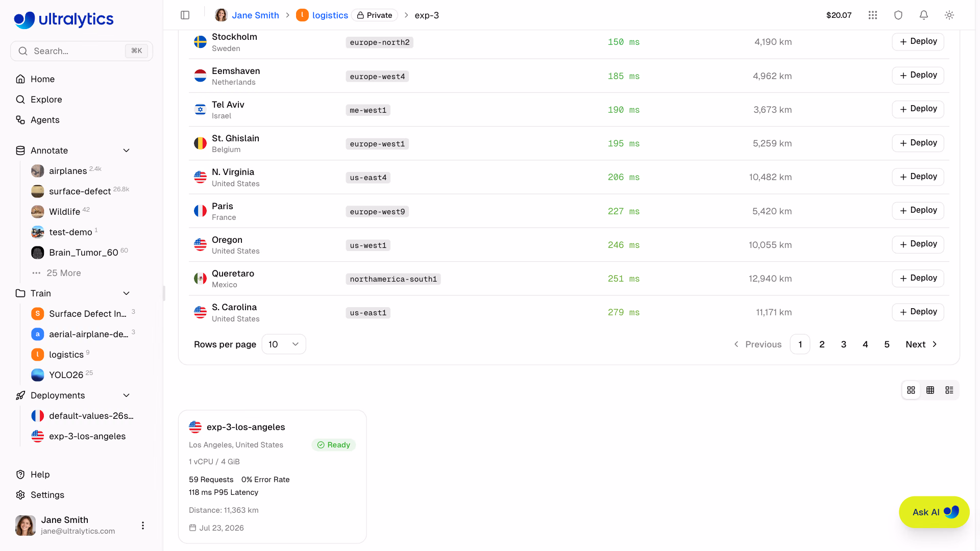Deploy to Eemshaven region
Viewport: 980px width, 551px height.
tap(918, 76)
